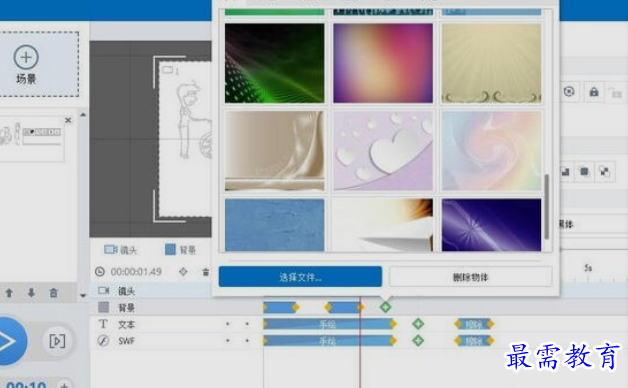The image size is (628, 388).
Task: Switch to the 镜头 camera tab
Action: pos(121,250)
